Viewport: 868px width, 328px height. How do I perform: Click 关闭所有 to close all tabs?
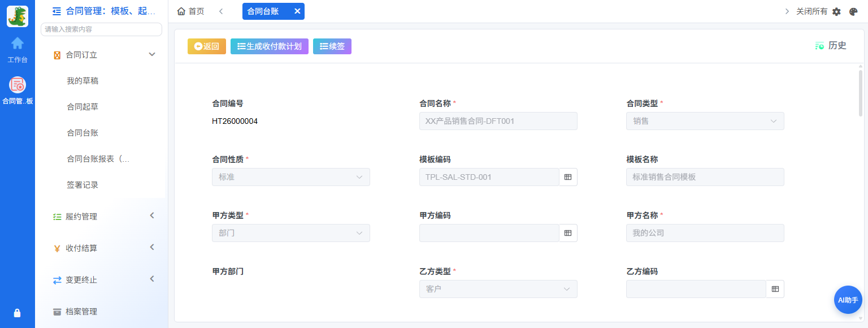click(x=811, y=11)
